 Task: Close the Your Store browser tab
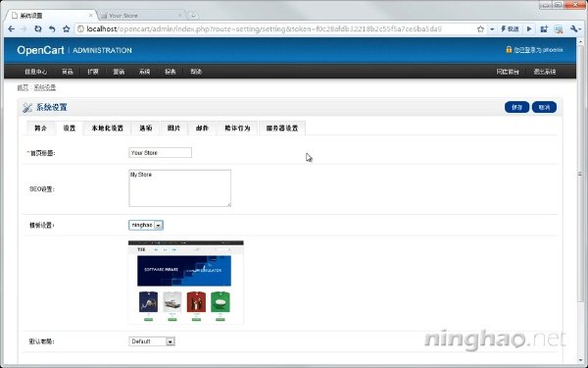[x=179, y=16]
